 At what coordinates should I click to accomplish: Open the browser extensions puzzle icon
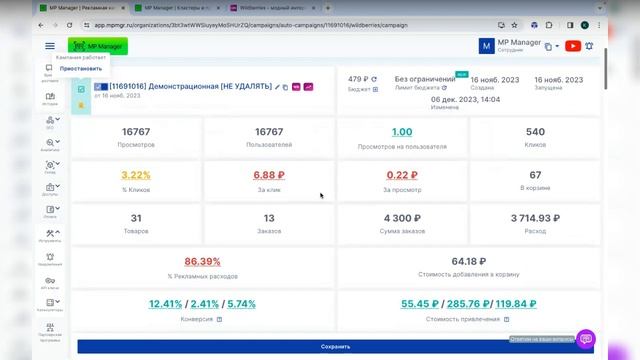tap(549, 25)
